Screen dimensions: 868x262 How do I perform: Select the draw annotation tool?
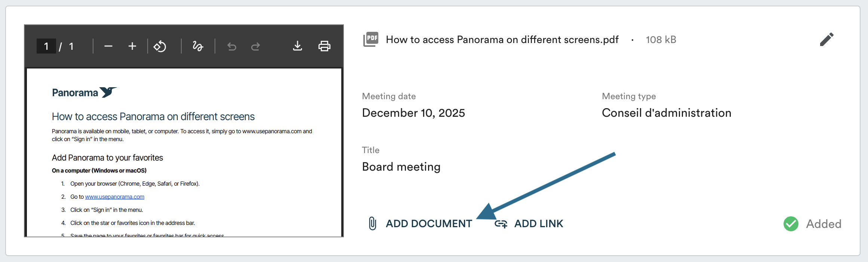[x=198, y=46]
